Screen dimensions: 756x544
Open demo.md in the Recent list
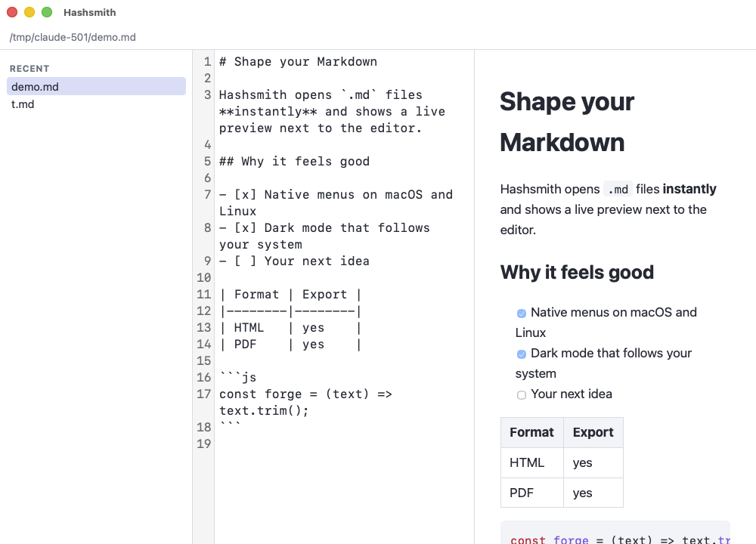(96, 86)
